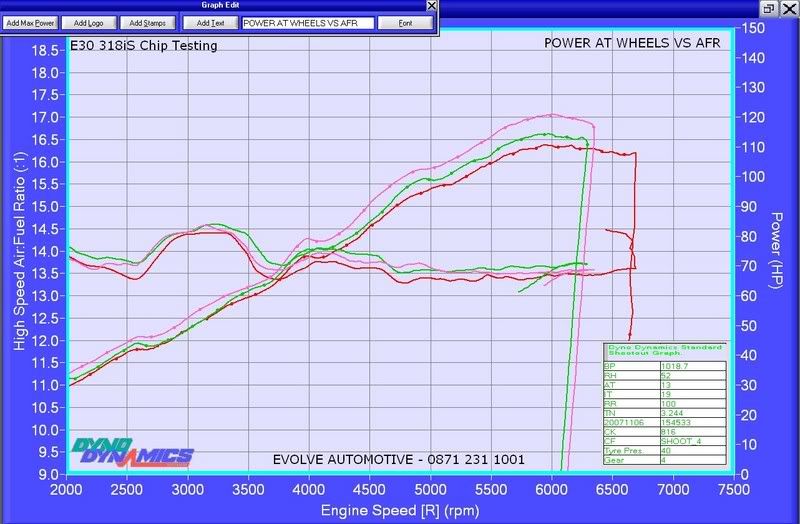Image resolution: width=800 pixels, height=524 pixels.
Task: Select the E30 318iS Chip Testing label
Action: (x=144, y=45)
